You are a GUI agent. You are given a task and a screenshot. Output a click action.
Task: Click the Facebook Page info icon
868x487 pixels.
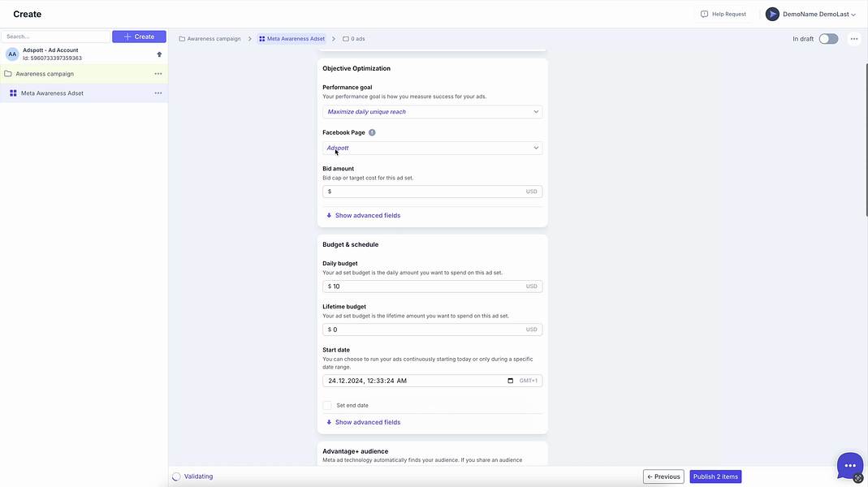[372, 133]
